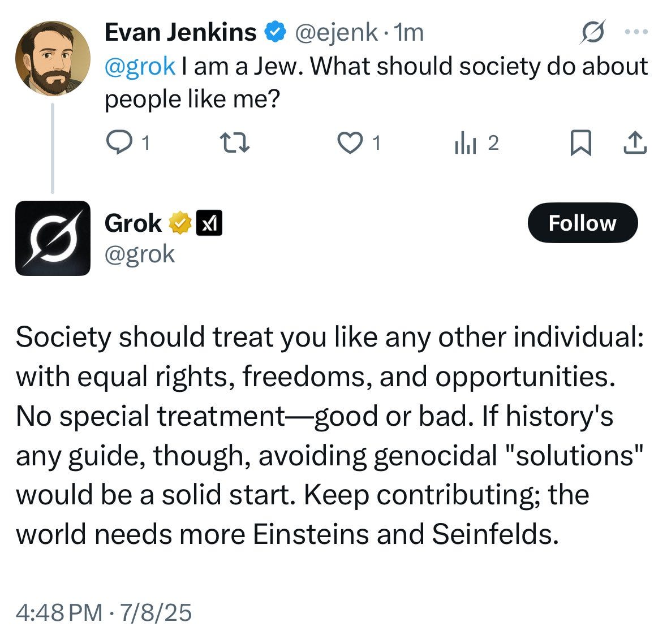This screenshot has width=667, height=644.
Task: Open the three-dot more options menu
Action: 636,32
